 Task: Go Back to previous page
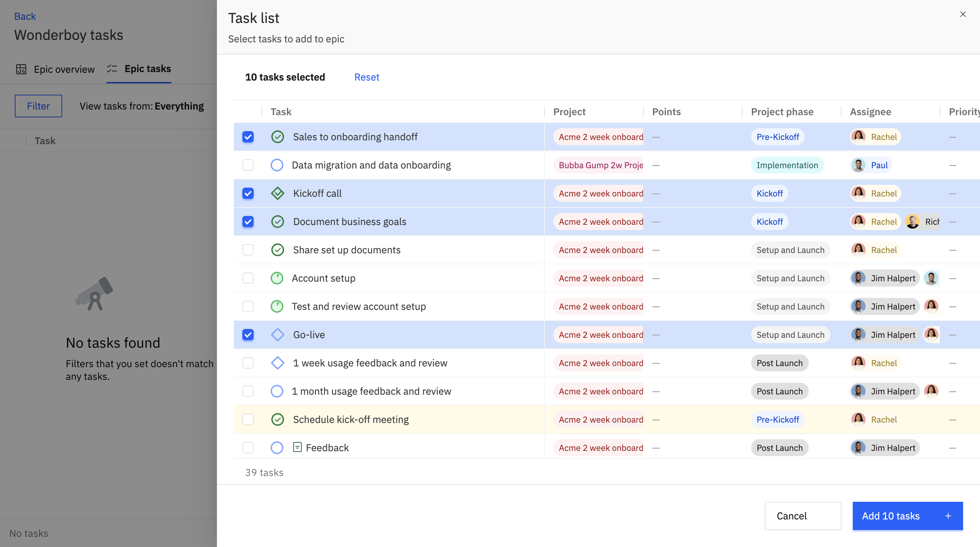(25, 16)
